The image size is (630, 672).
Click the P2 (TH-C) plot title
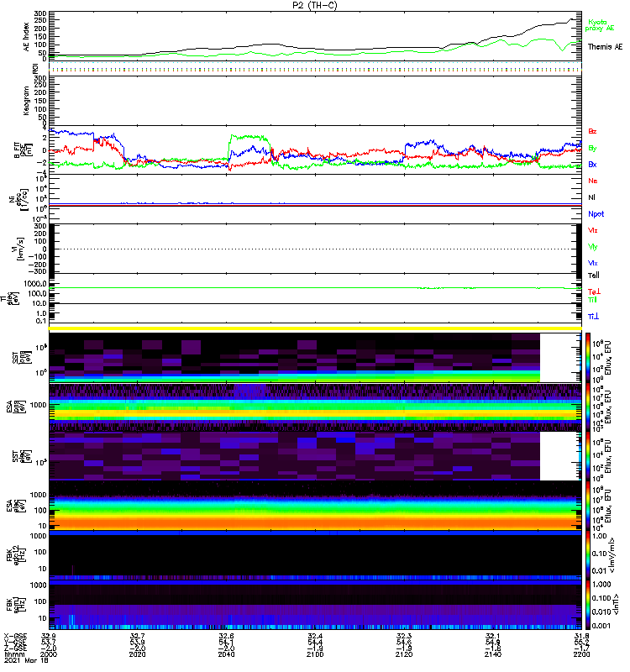coord(314,5)
